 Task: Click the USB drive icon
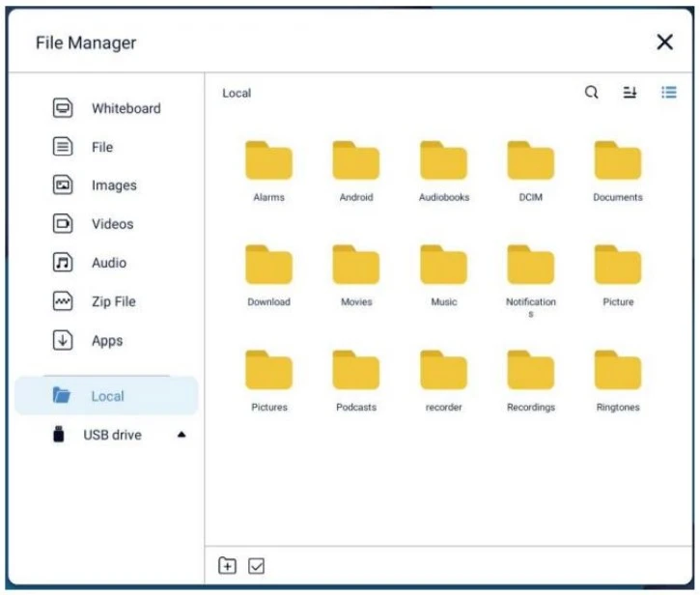pyautogui.click(x=59, y=435)
